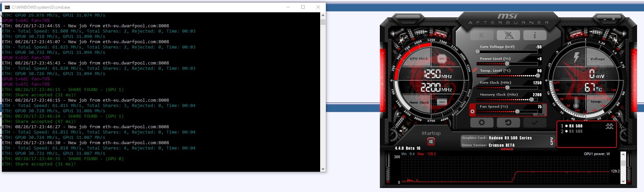Viewport: 644px width, 192px height.
Task: Click Fan Speed slider handle
Action: coord(517,112)
